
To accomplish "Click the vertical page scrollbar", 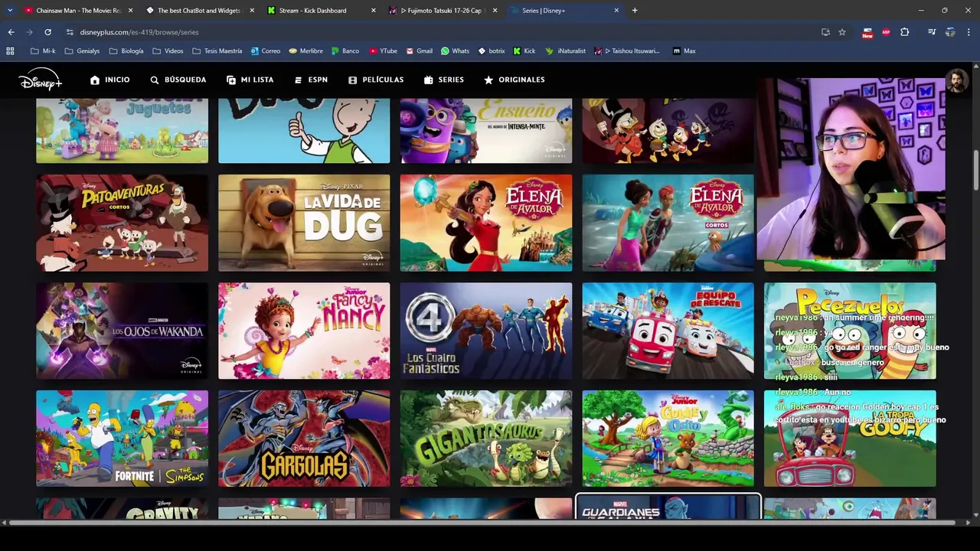I will pyautogui.click(x=975, y=171).
